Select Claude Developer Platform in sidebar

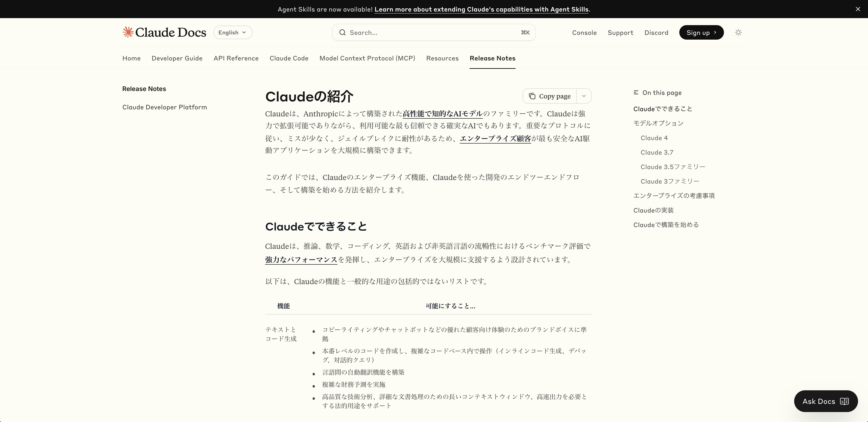tap(164, 107)
